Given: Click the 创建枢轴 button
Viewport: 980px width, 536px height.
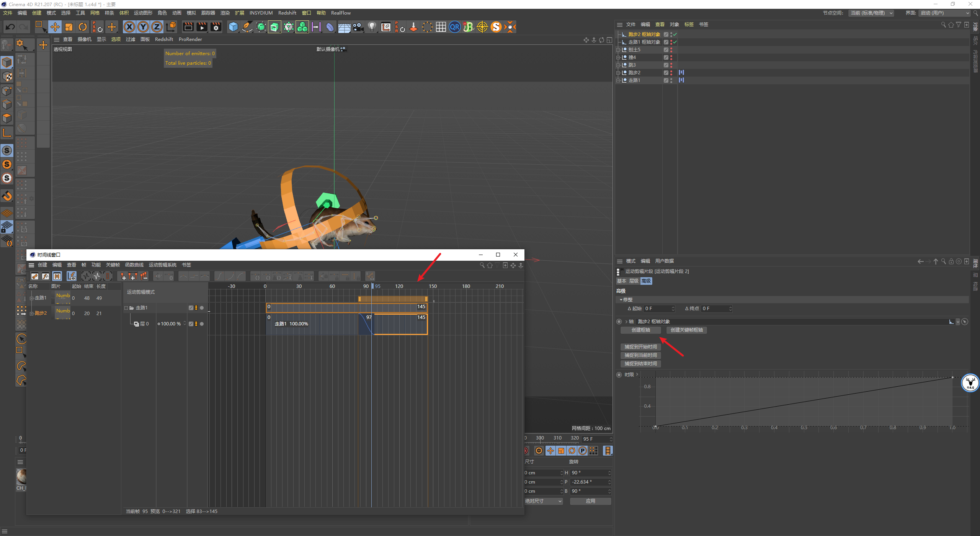Looking at the screenshot, I should [x=640, y=330].
